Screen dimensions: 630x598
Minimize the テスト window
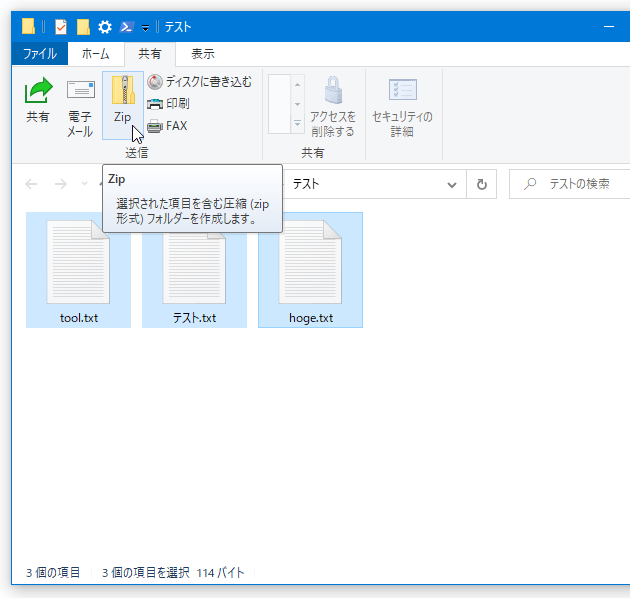click(609, 27)
